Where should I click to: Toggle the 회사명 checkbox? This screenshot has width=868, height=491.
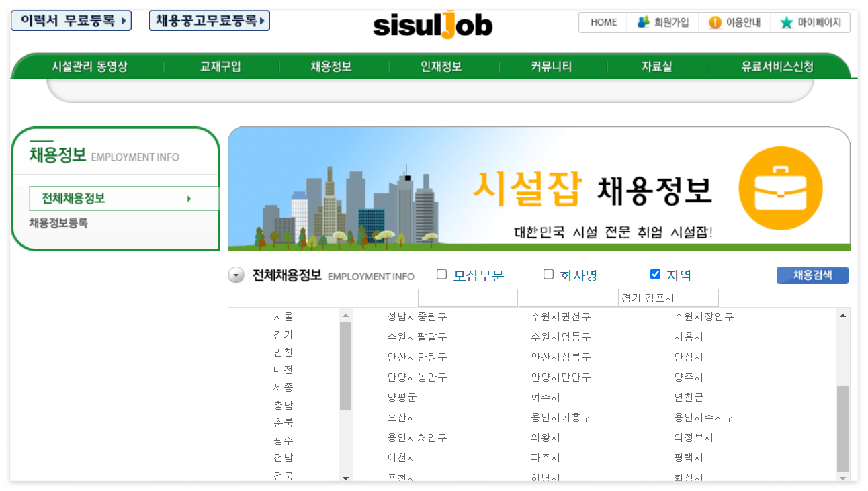tap(548, 274)
